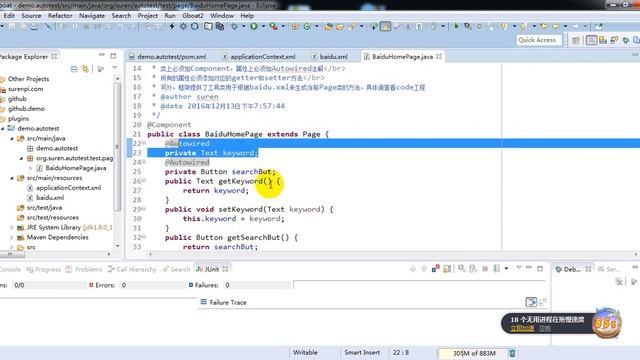
Task: Open Package Explorer view menu triangle
Action: tap(115, 68)
